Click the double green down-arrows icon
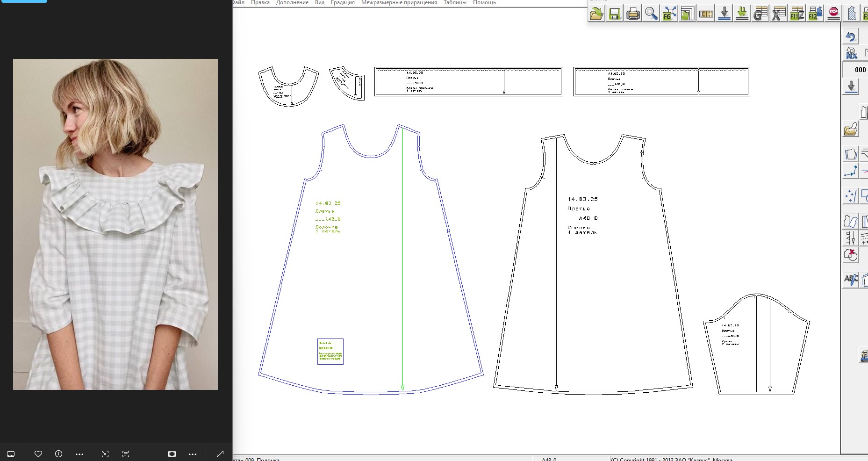Viewport: 868px width, 461px height. [742, 14]
